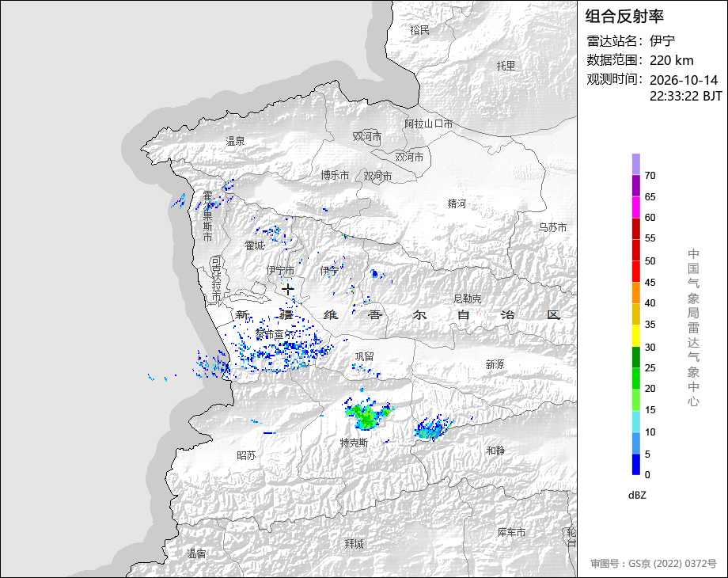Click the map approval number 审图号 text
This screenshot has height=578, width=728.
(654, 564)
